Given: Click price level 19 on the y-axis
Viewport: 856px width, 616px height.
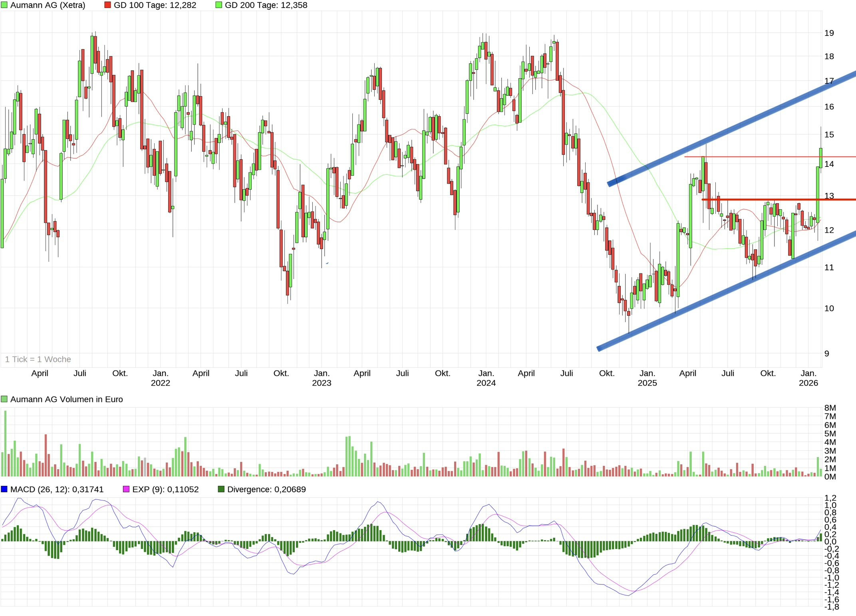Looking at the screenshot, I should (829, 33).
